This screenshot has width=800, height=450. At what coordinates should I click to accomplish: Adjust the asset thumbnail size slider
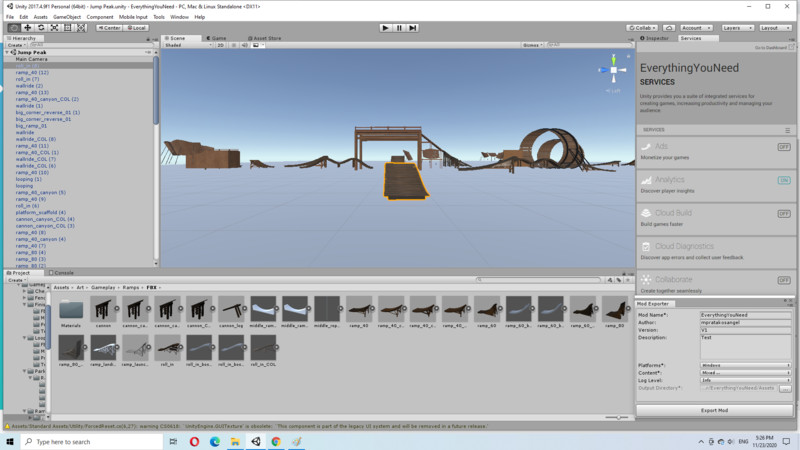(x=618, y=417)
